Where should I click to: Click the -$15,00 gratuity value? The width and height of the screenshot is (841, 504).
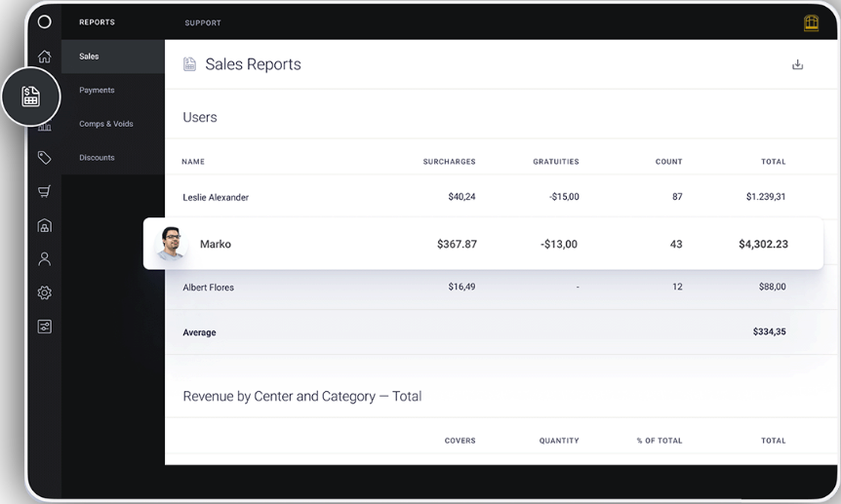pyautogui.click(x=564, y=197)
